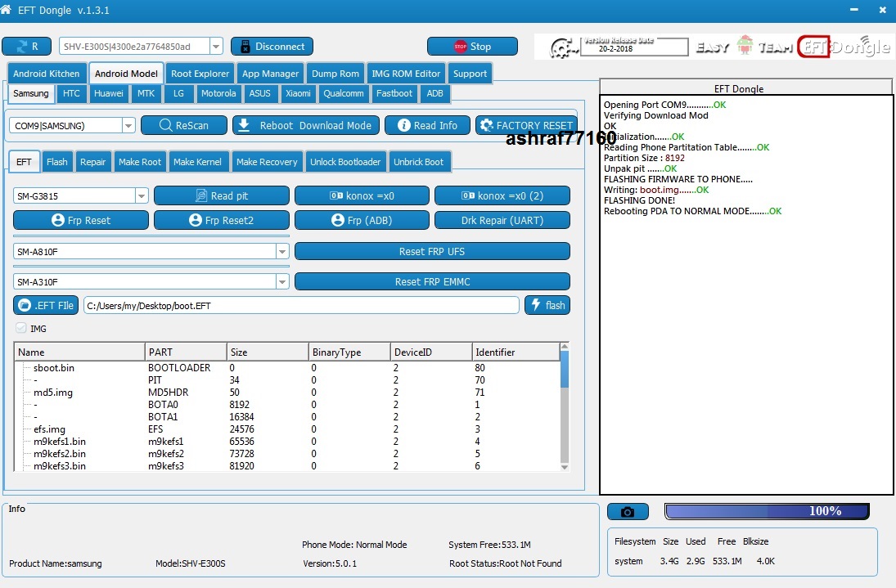Click the EFT file path input field

pos(301,305)
